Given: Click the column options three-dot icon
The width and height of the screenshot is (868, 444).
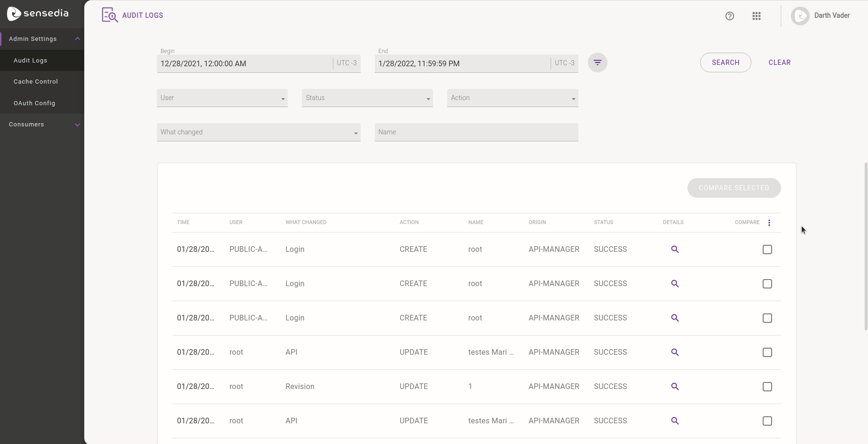Looking at the screenshot, I should 769,222.
